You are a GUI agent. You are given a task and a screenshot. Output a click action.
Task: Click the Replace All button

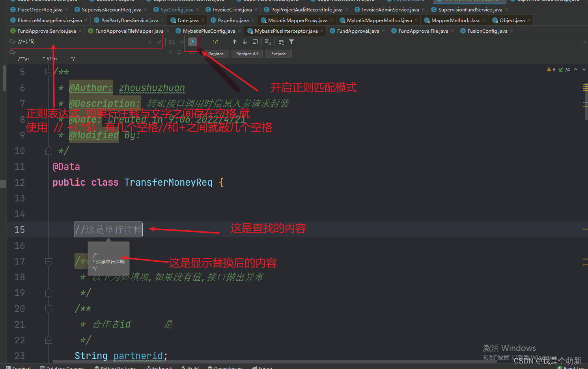pyautogui.click(x=247, y=54)
